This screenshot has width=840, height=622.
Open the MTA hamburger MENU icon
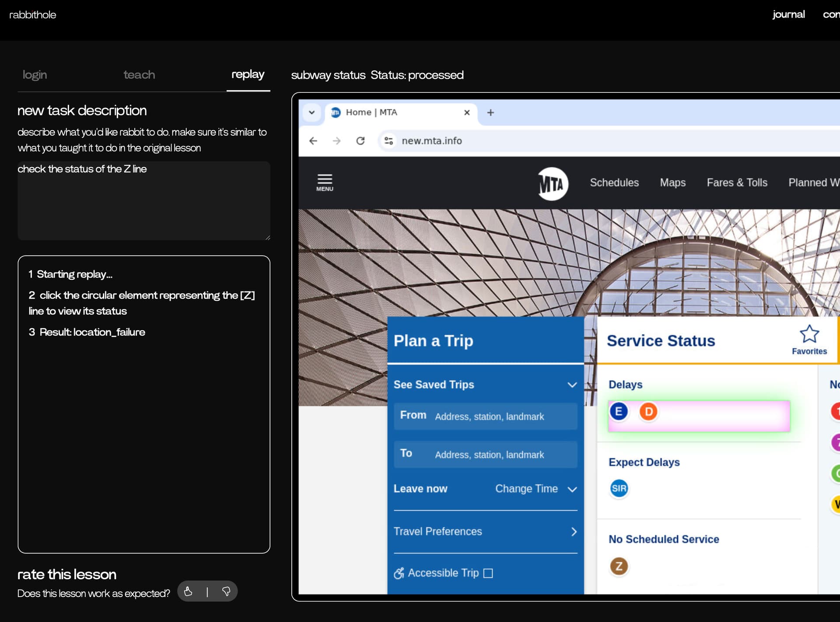point(325,183)
